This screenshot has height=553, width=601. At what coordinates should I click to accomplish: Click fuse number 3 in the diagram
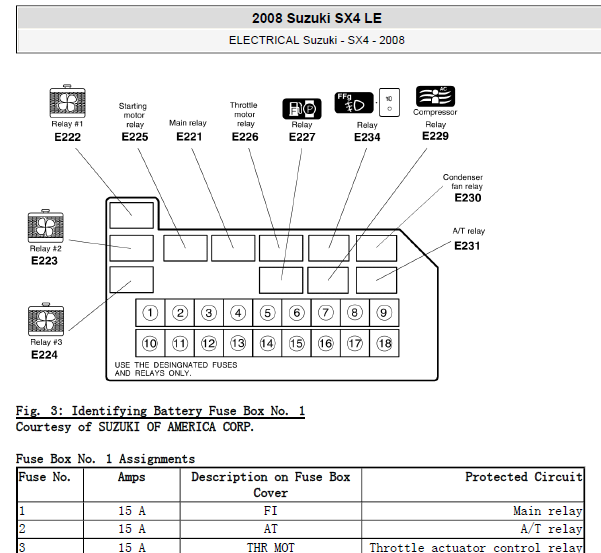tap(209, 313)
